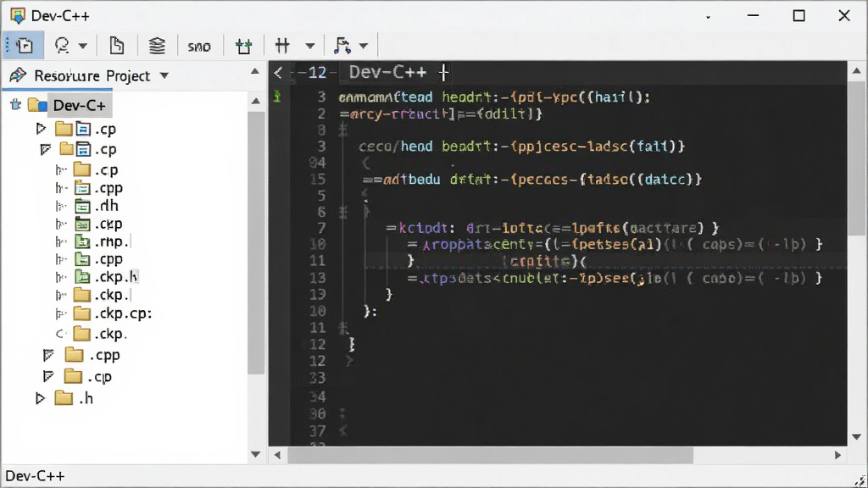Click editor horizontal scrollbar thumb
Screen dimensions: 868x488
tap(490, 455)
